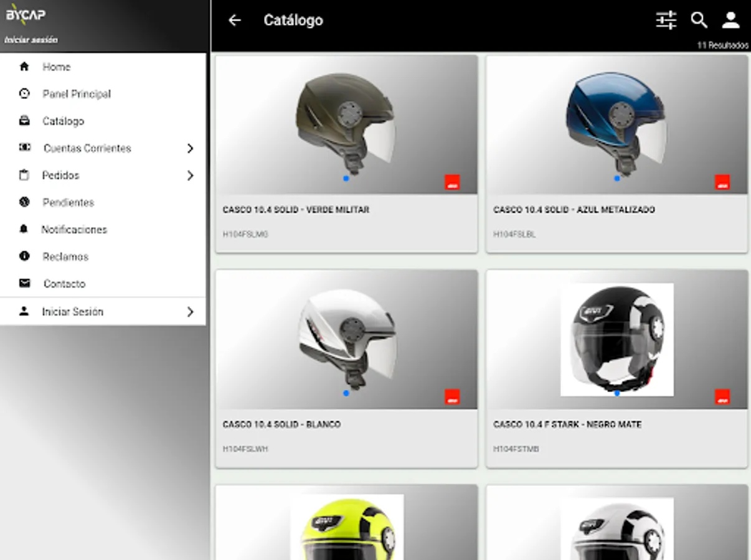The image size is (751, 560).
Task: Click the '11 Resultados' count text
Action: (722, 45)
